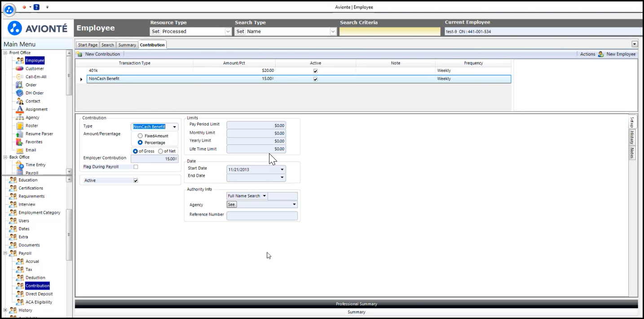The width and height of the screenshot is (644, 319).
Task: Click Set button beside Search Type
Action: pyautogui.click(x=240, y=31)
